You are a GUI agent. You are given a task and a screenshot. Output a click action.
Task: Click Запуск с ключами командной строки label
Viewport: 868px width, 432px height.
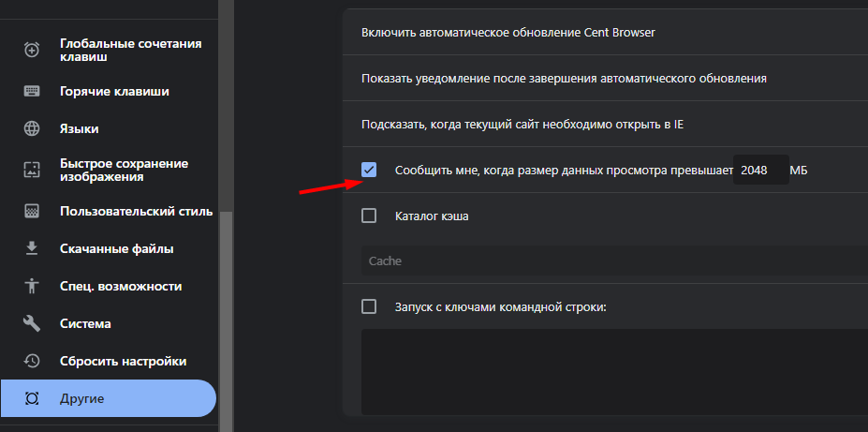coord(501,306)
